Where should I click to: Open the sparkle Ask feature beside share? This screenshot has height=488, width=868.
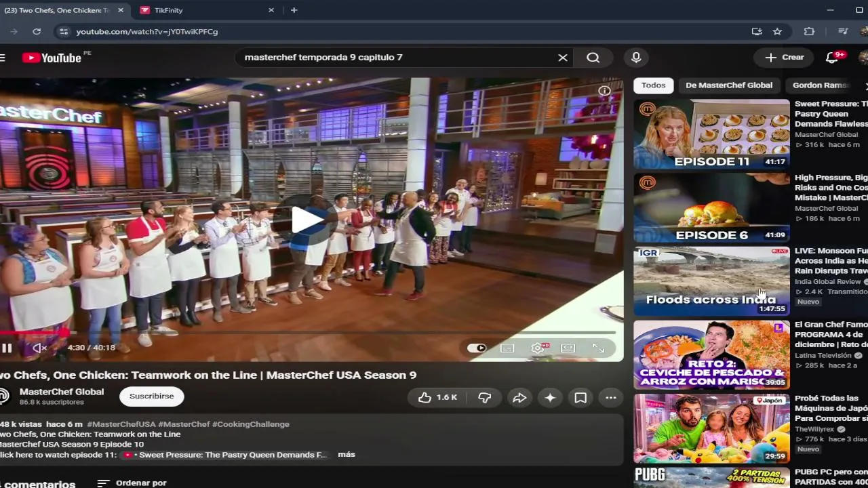[550, 398]
